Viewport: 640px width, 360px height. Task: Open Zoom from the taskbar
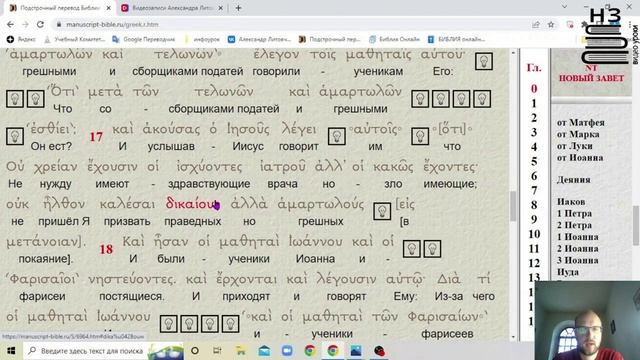(x=287, y=351)
